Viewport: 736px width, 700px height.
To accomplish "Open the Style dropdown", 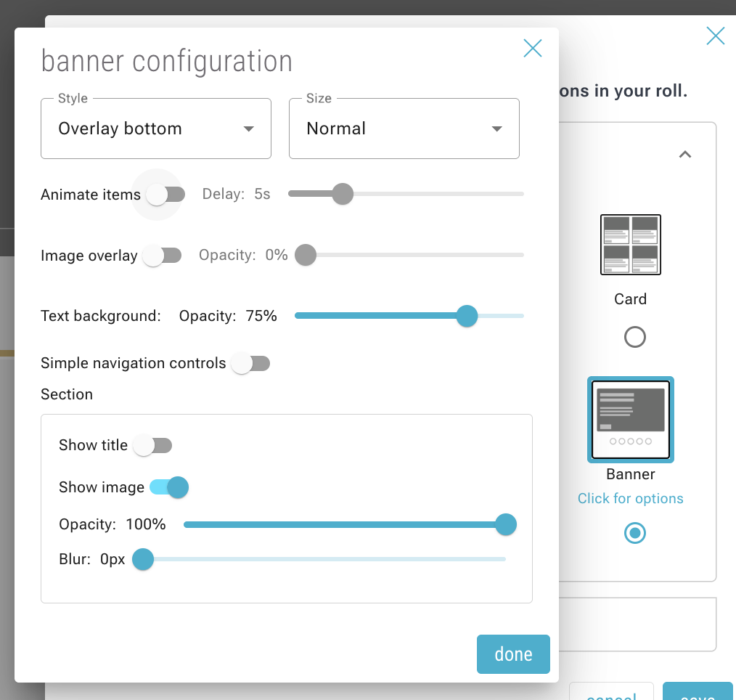I will [x=156, y=129].
